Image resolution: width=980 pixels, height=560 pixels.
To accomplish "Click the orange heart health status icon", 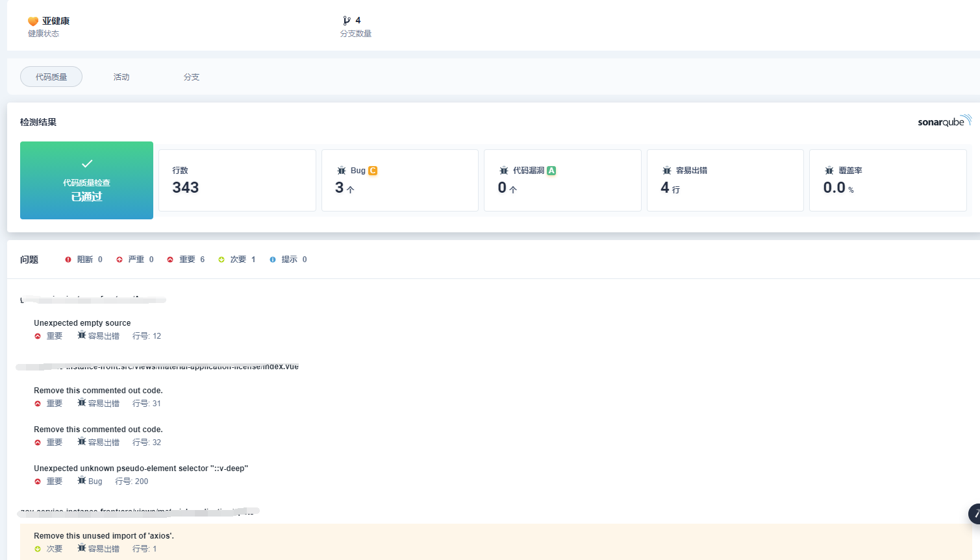I will click(x=33, y=21).
